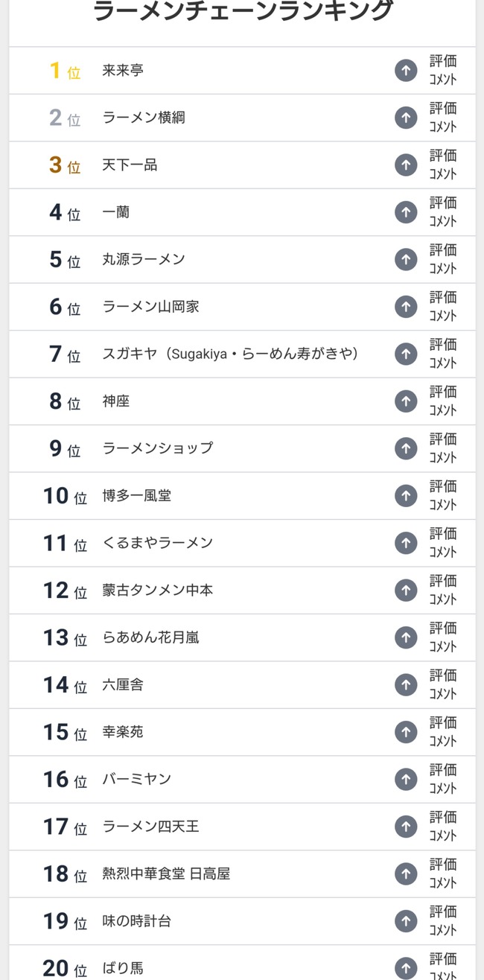Screen dimensions: 484x980
Task: Upvote 来来亭 with its arrow icon
Action: [405, 71]
